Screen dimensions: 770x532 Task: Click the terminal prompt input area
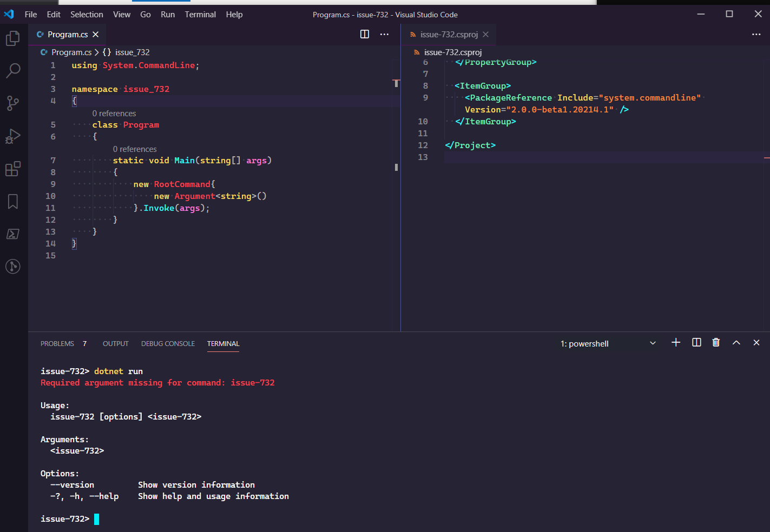(x=96, y=519)
